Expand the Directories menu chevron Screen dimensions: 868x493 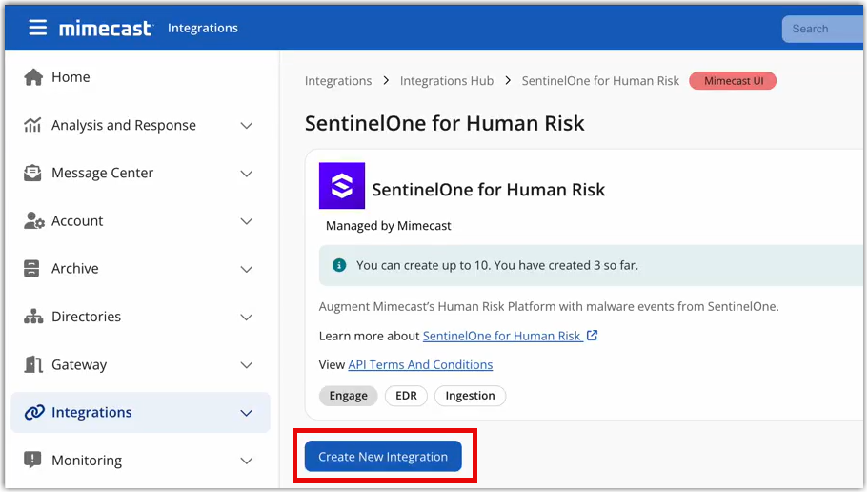pos(247,317)
